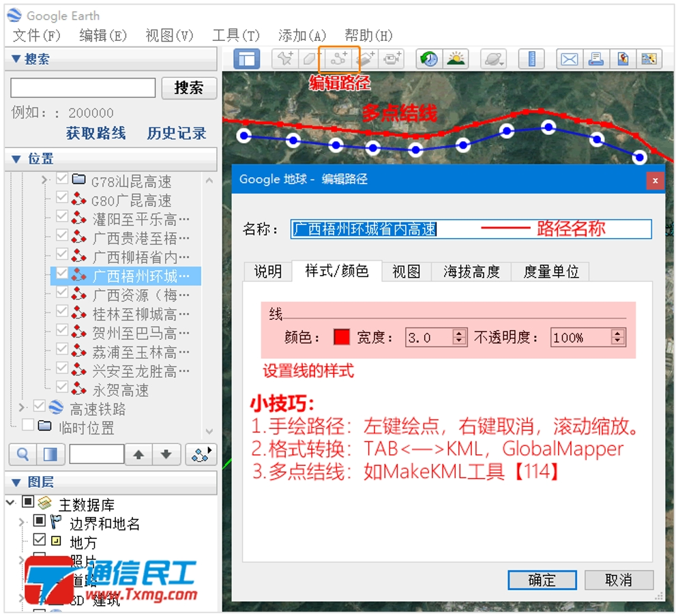
Task: Toggle the sidebar visibility toolbar button
Action: 246,59
